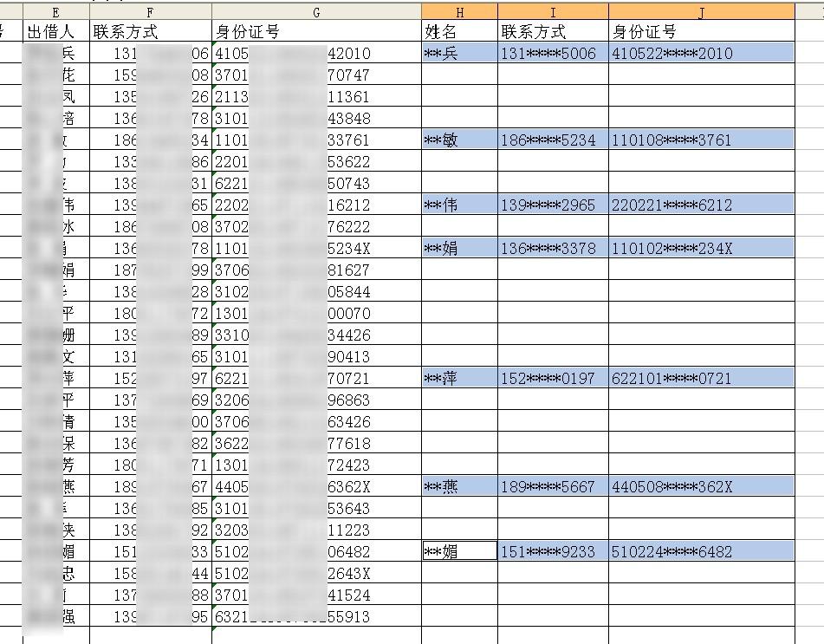Click column G cell ending in 42010
Image resolution: width=824 pixels, height=644 pixels.
pos(316,53)
